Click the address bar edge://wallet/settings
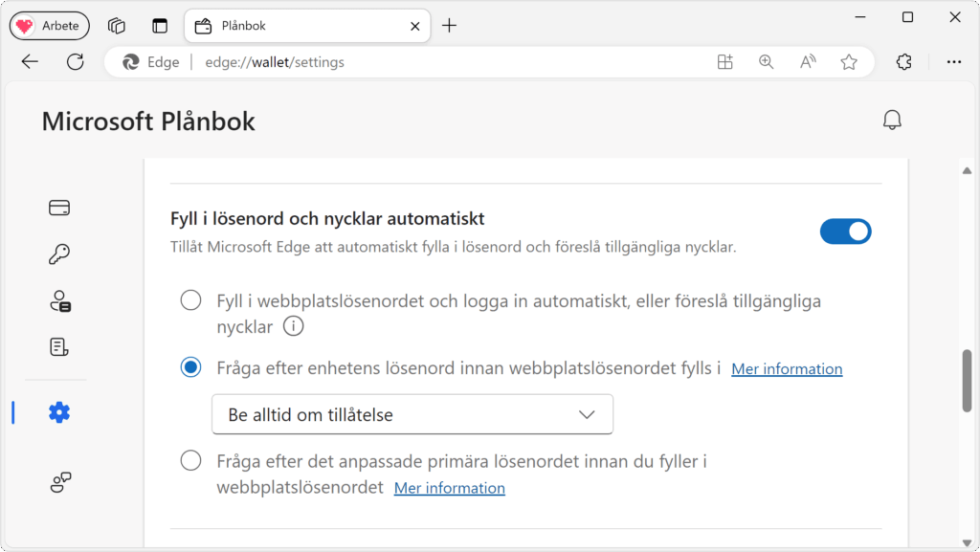This screenshot has width=980, height=552. click(x=275, y=62)
